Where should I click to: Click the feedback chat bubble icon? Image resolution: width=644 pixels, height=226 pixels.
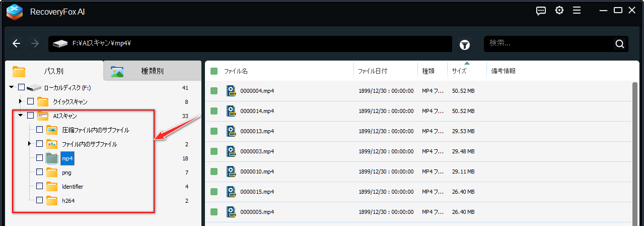tap(541, 11)
